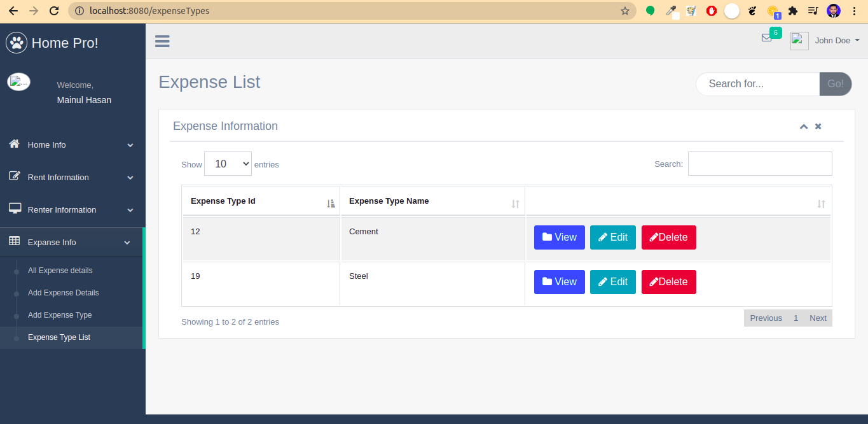Check the messages envelope icon
The height and width of the screenshot is (424, 868).
(x=766, y=38)
